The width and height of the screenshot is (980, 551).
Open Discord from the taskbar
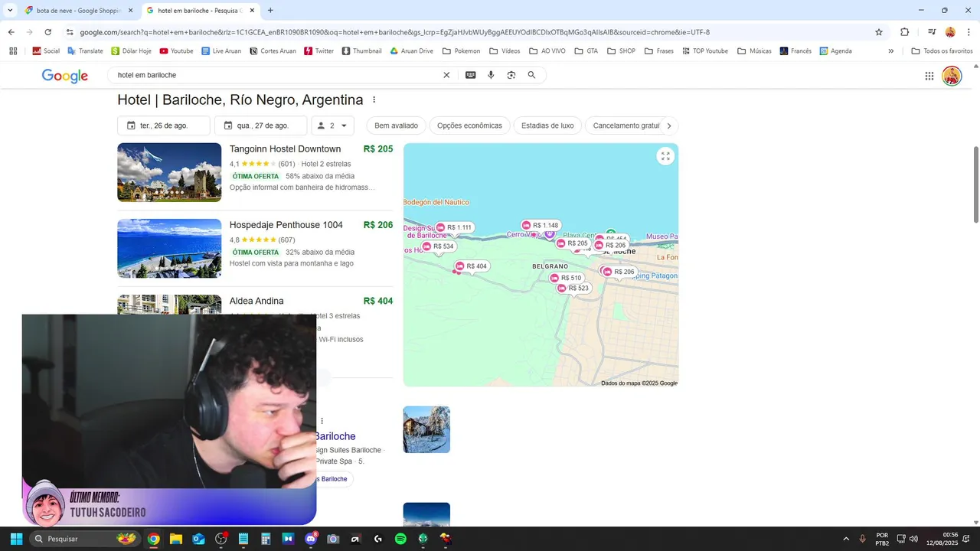tap(311, 539)
